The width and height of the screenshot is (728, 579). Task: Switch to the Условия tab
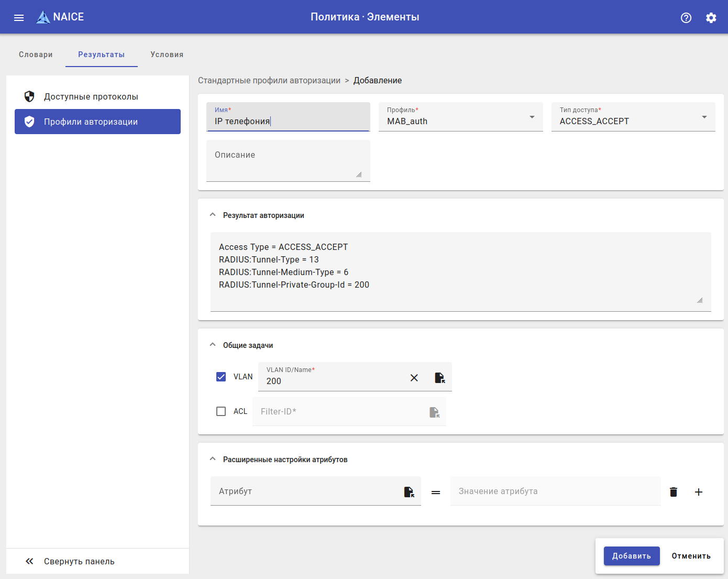click(167, 54)
